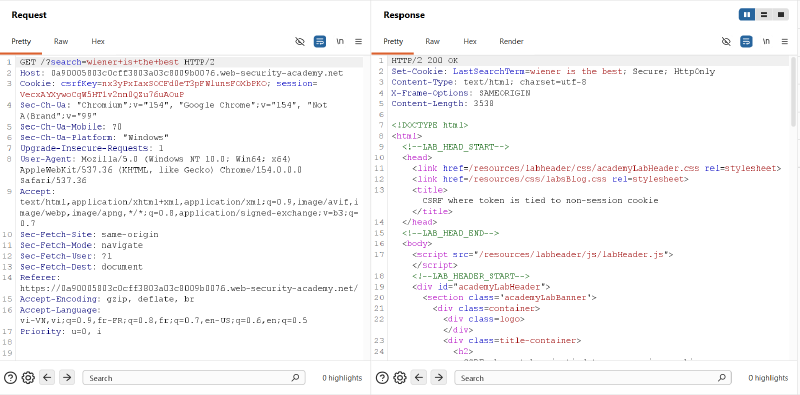Click the X-Frame-Options SAMEORIGIN header

461,93
